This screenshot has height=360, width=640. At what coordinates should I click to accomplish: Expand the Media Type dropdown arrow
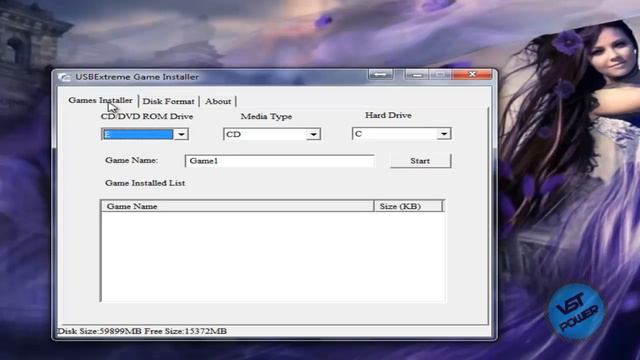click(313, 134)
